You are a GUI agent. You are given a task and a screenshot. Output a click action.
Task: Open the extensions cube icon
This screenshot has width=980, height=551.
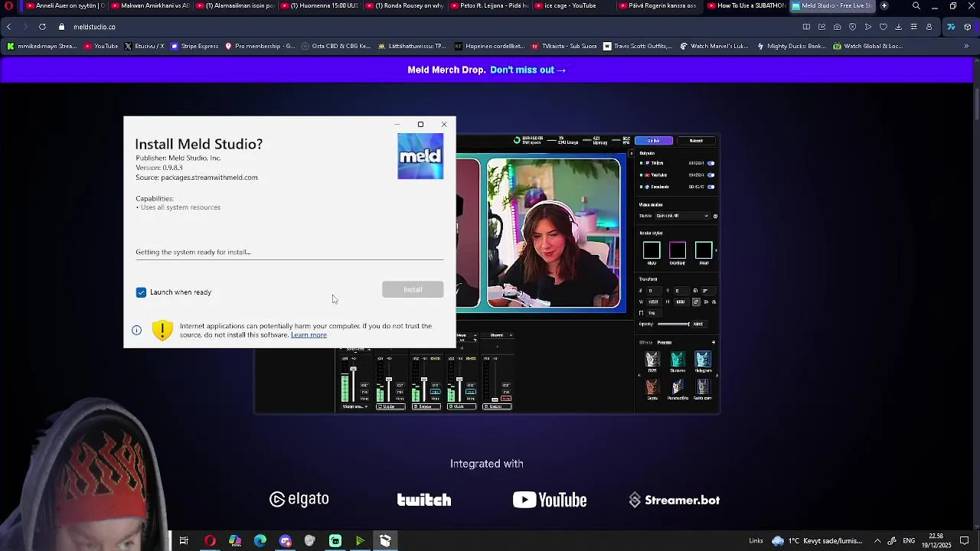pos(968,27)
